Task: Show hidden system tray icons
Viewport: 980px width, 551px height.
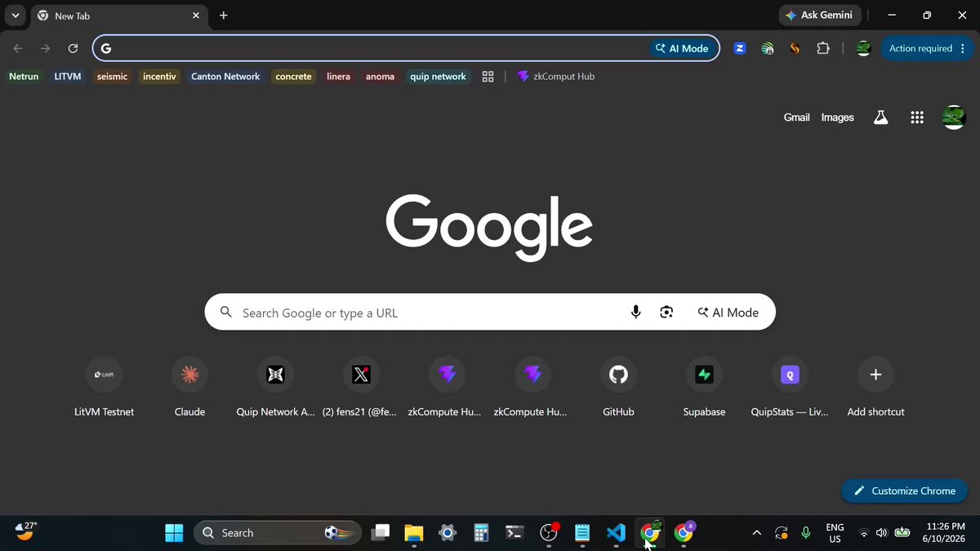Action: [x=757, y=533]
